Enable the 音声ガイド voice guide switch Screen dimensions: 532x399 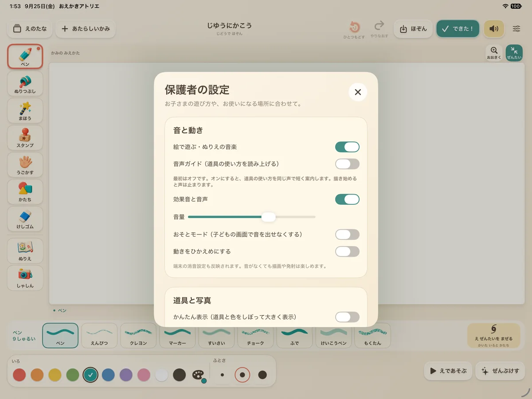pos(347,164)
